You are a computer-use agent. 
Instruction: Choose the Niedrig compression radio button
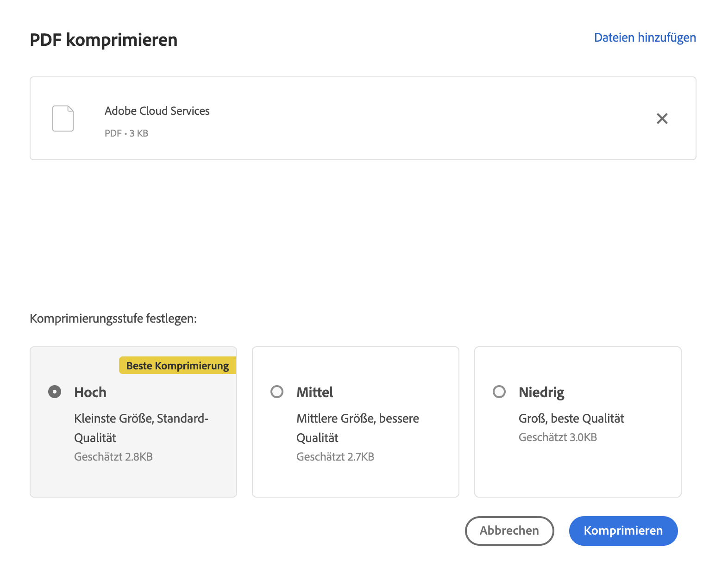point(499,392)
